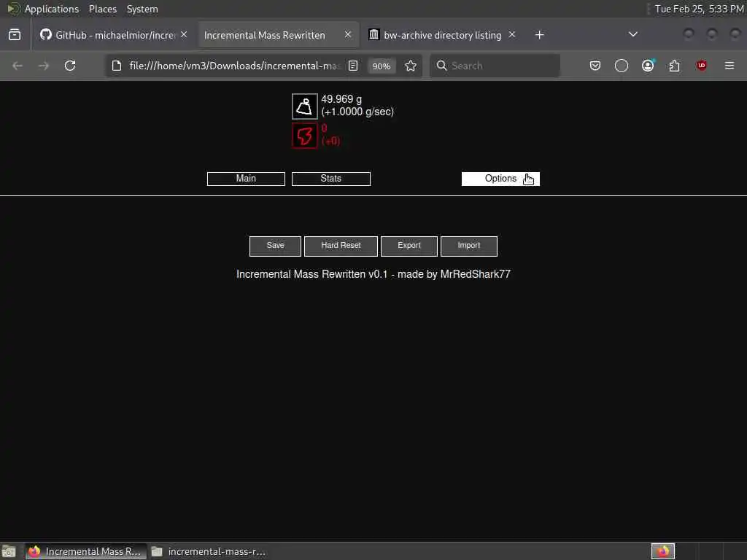
Task: Click the file URL address bar
Action: tap(233, 66)
